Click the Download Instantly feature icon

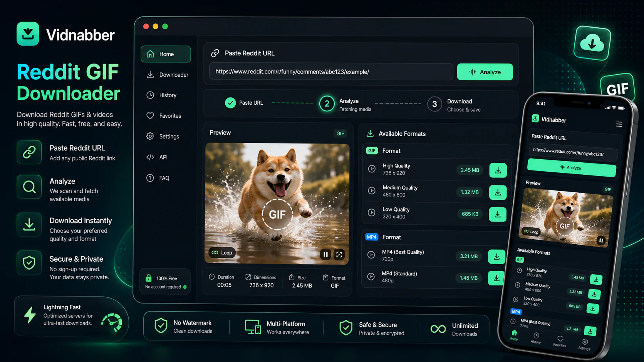(29, 225)
